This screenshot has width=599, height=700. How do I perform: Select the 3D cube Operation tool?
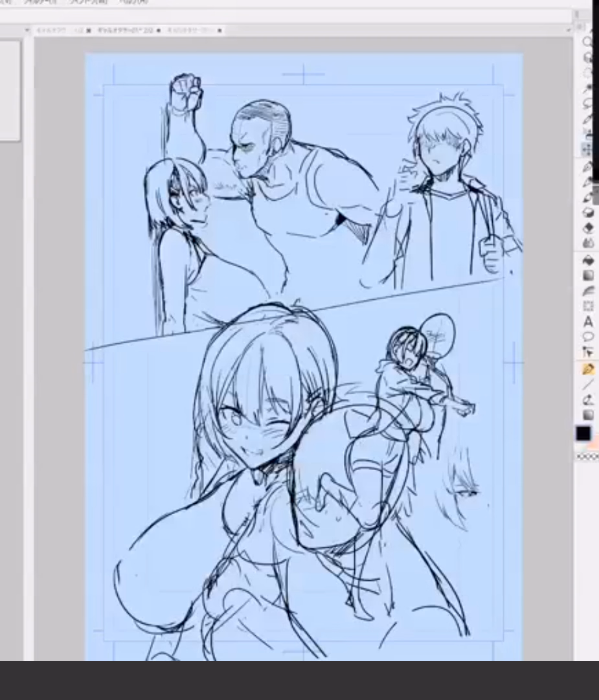pos(587,58)
